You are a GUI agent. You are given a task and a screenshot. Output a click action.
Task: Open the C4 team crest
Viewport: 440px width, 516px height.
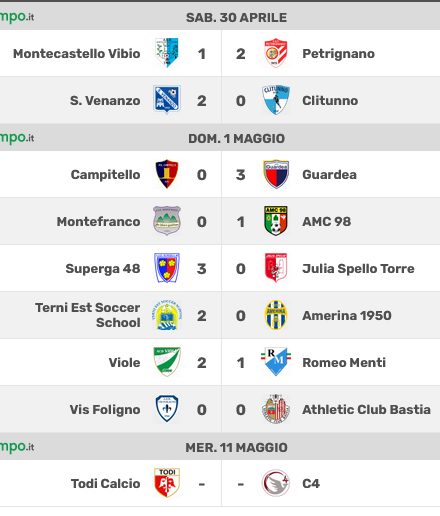pyautogui.click(x=276, y=483)
